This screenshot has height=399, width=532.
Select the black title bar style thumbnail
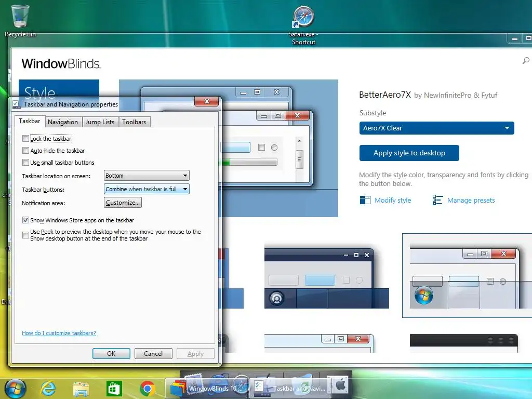click(464, 343)
